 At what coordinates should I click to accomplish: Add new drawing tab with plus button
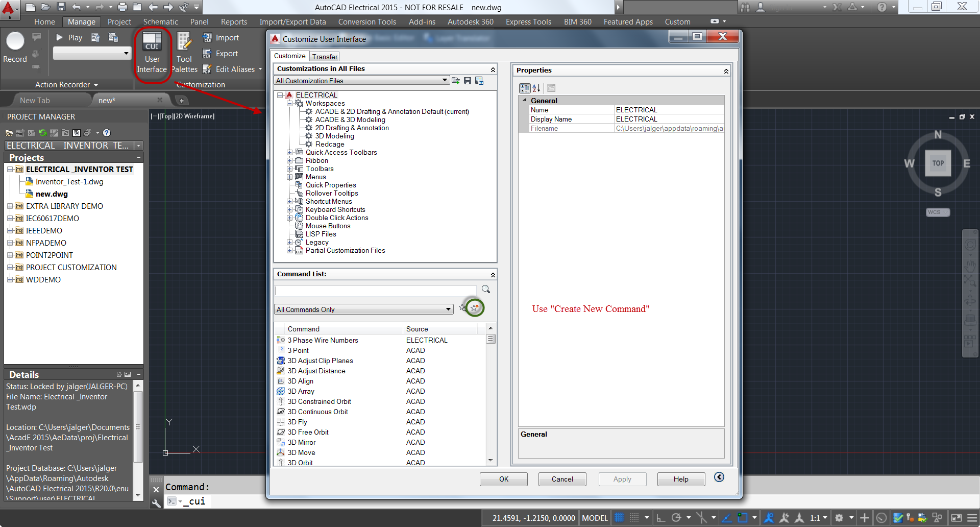point(181,101)
